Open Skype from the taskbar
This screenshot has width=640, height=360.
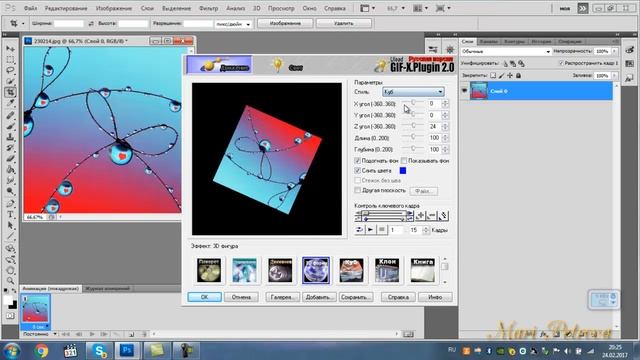click(x=99, y=351)
